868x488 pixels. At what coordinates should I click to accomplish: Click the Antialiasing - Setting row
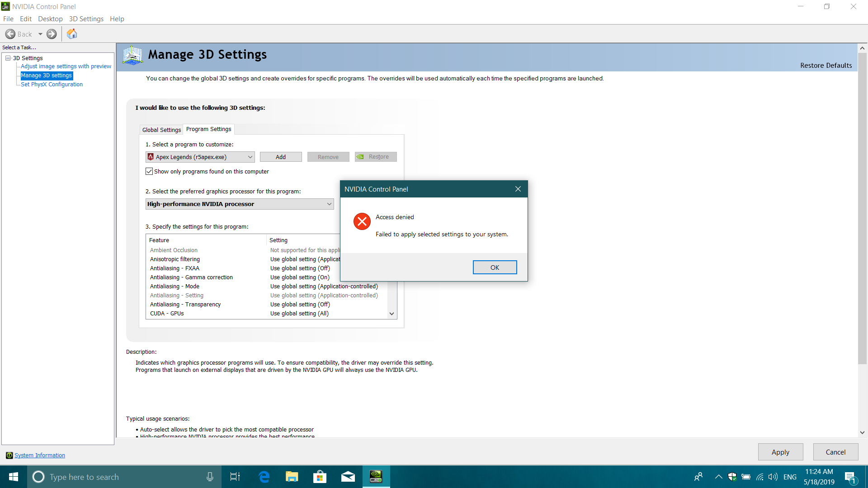tap(267, 296)
